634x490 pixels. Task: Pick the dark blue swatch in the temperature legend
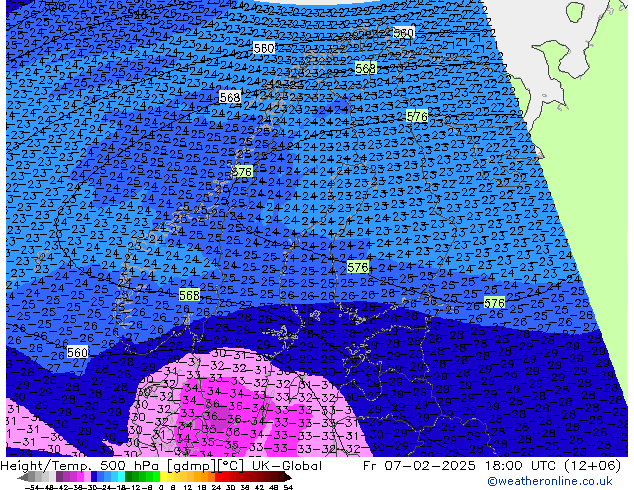94,478
